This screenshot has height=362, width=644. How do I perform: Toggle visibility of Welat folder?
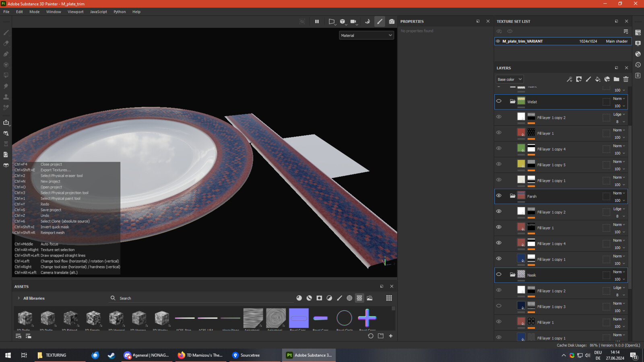tap(499, 101)
